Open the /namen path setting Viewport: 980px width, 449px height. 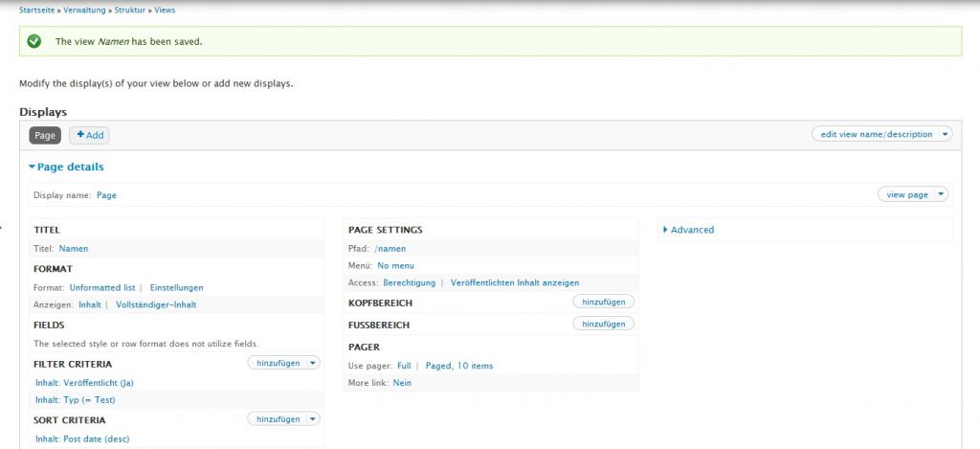390,249
